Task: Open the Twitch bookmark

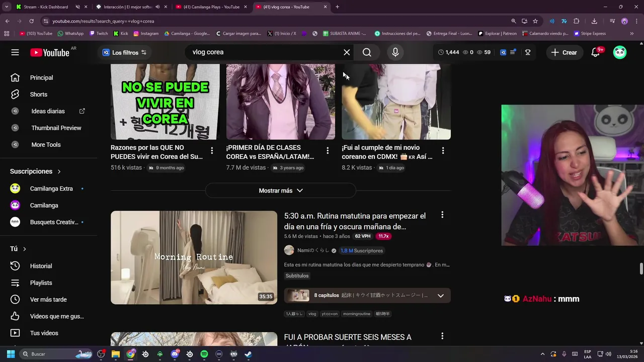Action: pos(99,34)
